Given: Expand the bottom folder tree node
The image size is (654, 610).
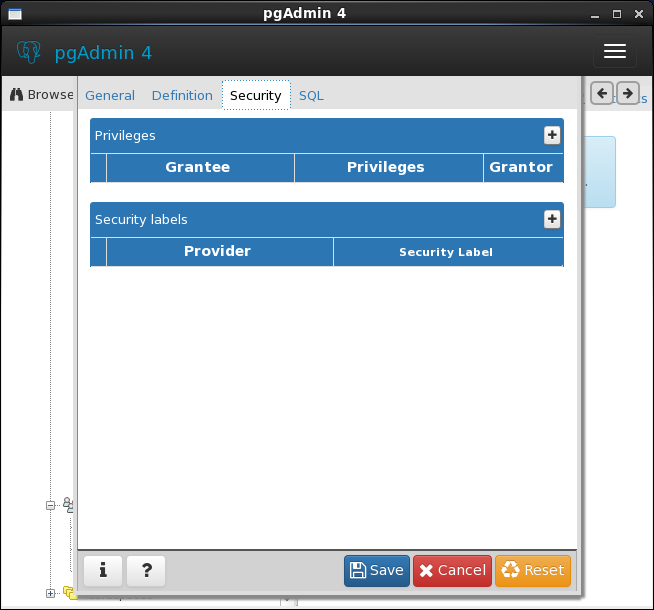Looking at the screenshot, I should point(51,593).
